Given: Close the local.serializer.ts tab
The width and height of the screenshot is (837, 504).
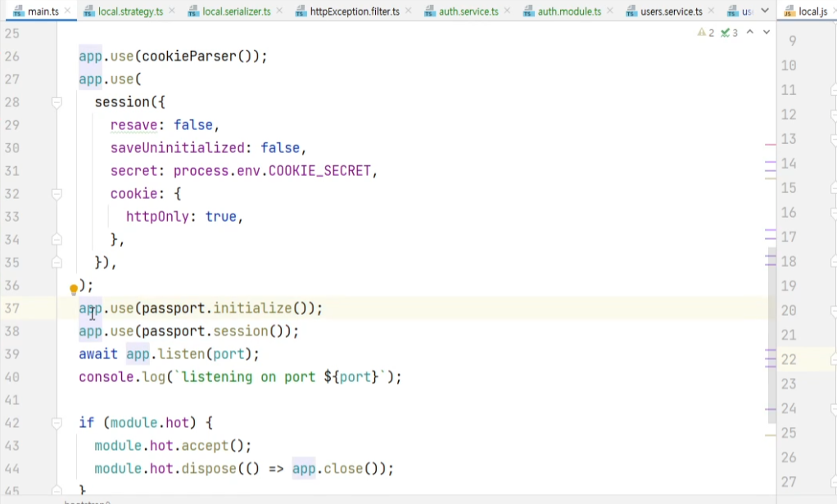Looking at the screenshot, I should click(x=279, y=11).
